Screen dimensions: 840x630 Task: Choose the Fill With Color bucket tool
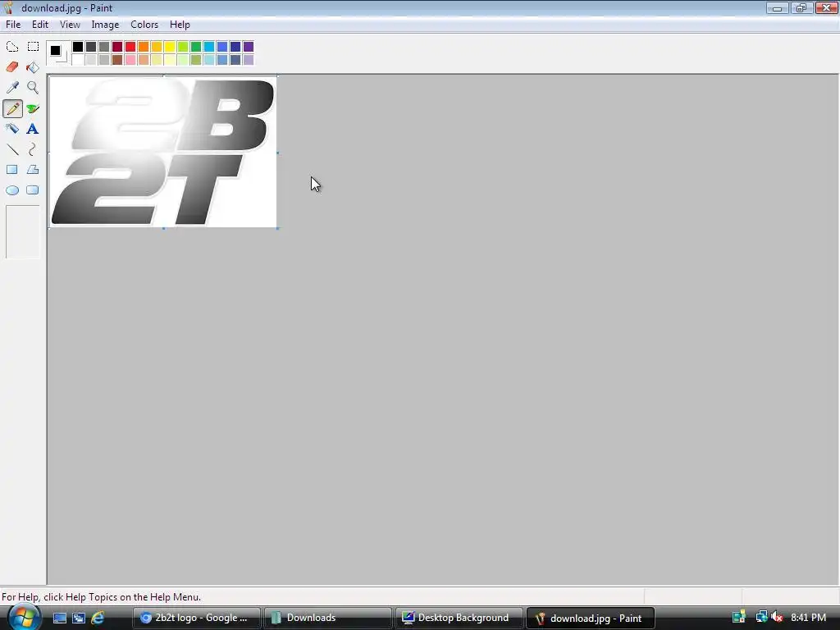tap(33, 67)
